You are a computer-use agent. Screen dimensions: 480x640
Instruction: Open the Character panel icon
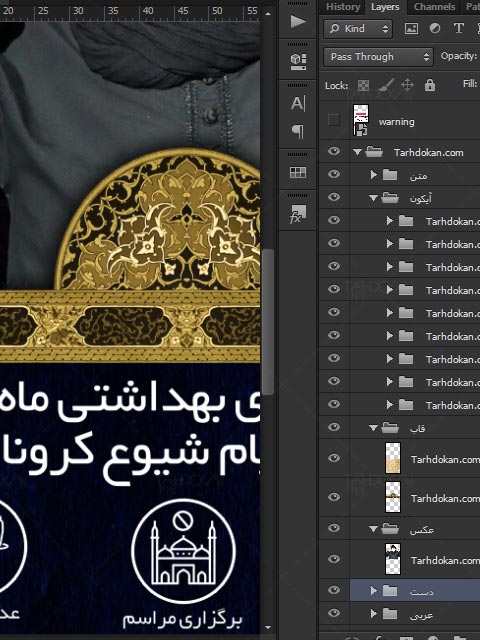coord(298,103)
